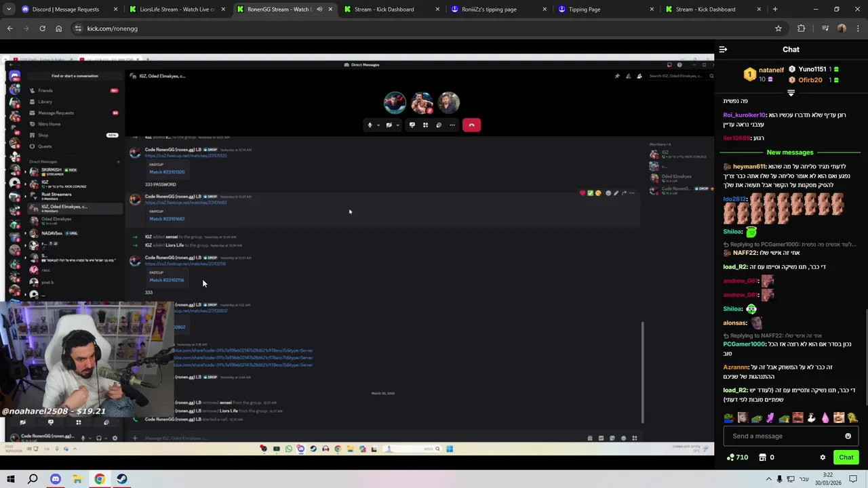Viewport: 868px width, 488px height.
Task: Click username heyman611 in chat
Action: [x=749, y=167]
